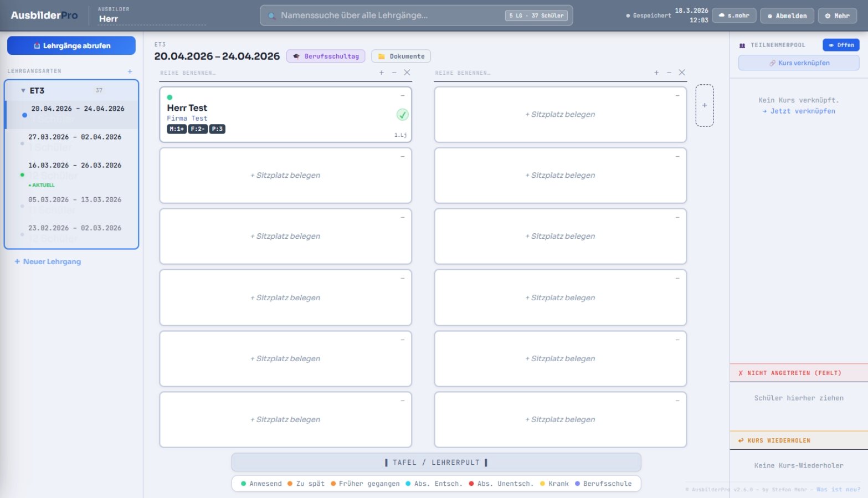Click the Tafel / Lehrerpult bar
This screenshot has width=868, height=498.
pyautogui.click(x=435, y=462)
